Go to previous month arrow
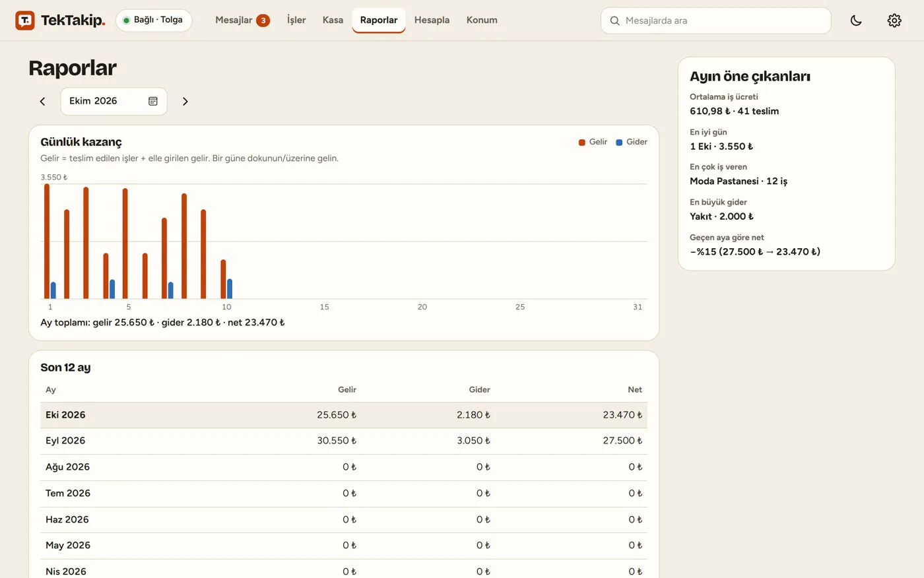Screen dimensions: 924x578 click(x=42, y=102)
